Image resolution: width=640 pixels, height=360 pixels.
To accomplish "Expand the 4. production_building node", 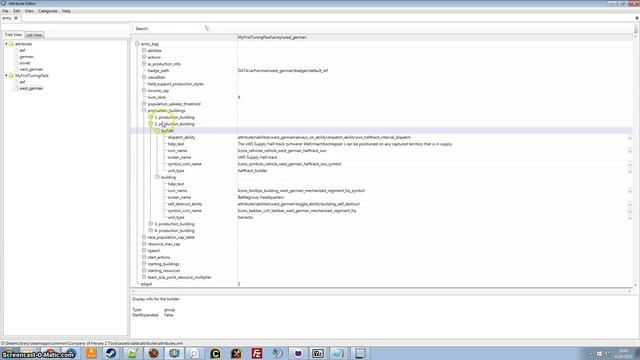I will tap(151, 231).
